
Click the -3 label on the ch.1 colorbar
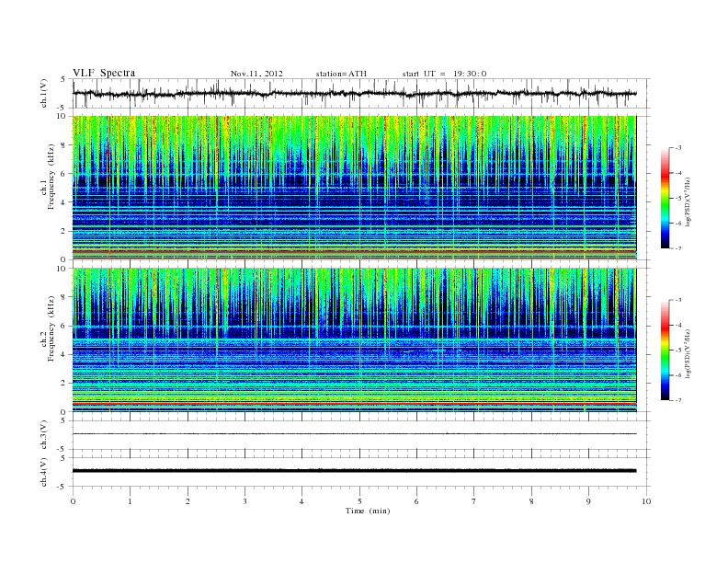tap(678, 148)
